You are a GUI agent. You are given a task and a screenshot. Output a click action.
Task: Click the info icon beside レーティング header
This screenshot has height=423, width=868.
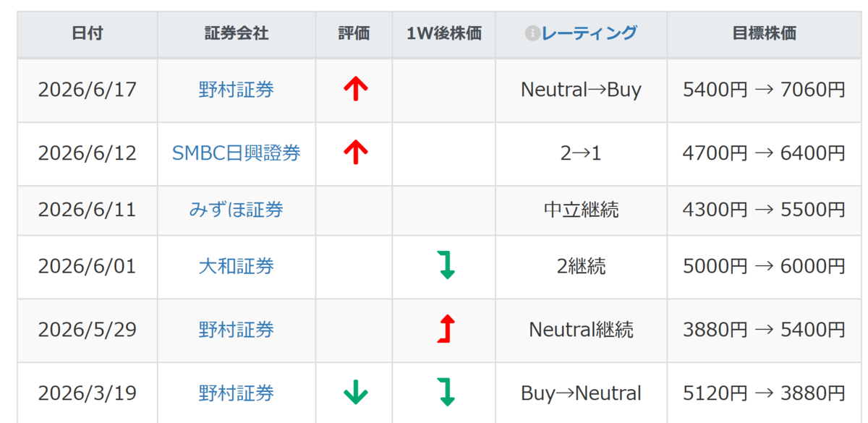(532, 33)
